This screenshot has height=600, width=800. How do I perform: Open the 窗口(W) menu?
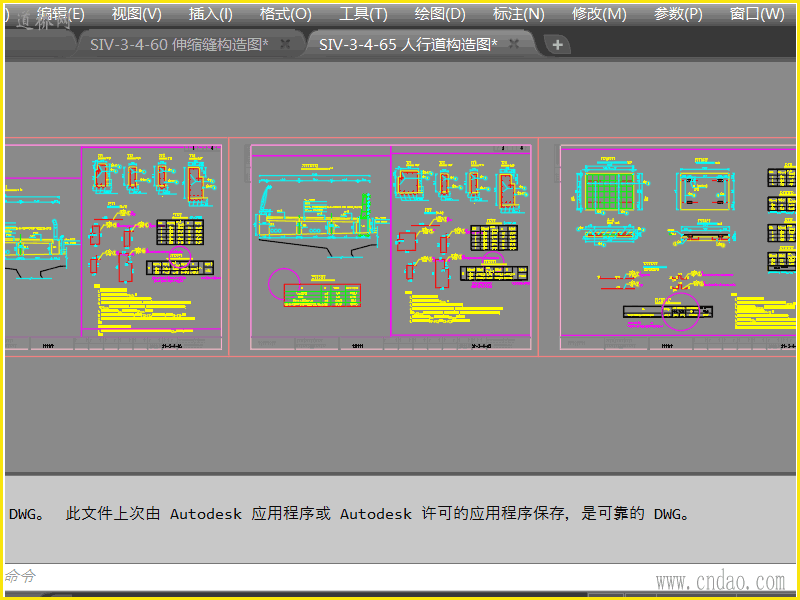click(757, 14)
